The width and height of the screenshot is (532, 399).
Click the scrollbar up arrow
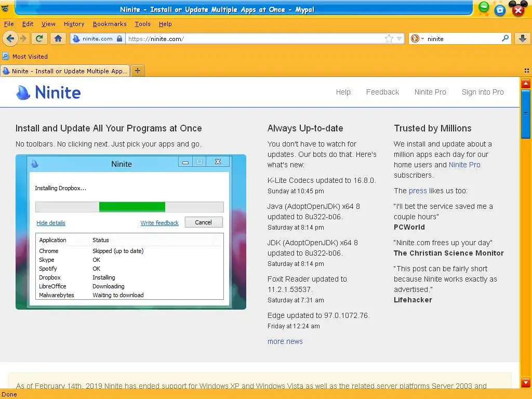coord(526,83)
